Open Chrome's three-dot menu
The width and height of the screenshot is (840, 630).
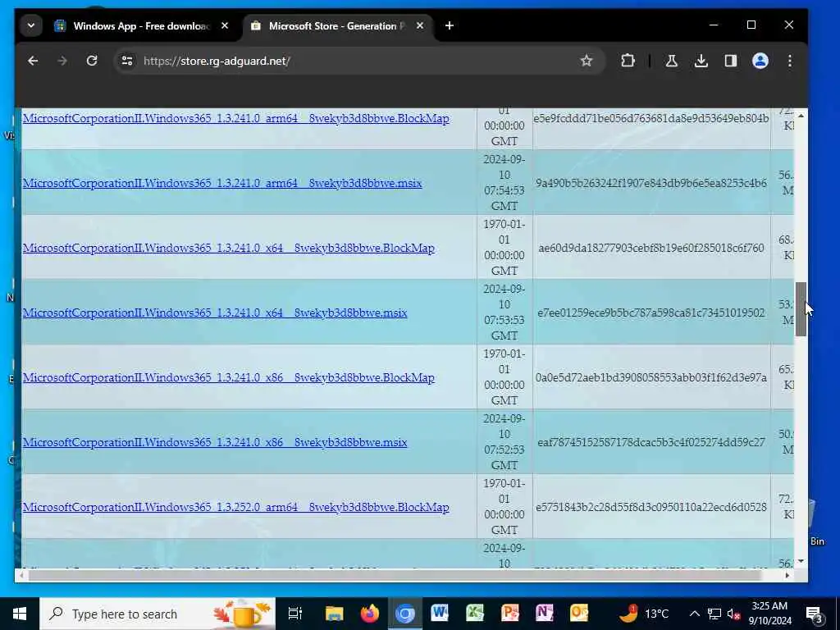pyautogui.click(x=790, y=61)
